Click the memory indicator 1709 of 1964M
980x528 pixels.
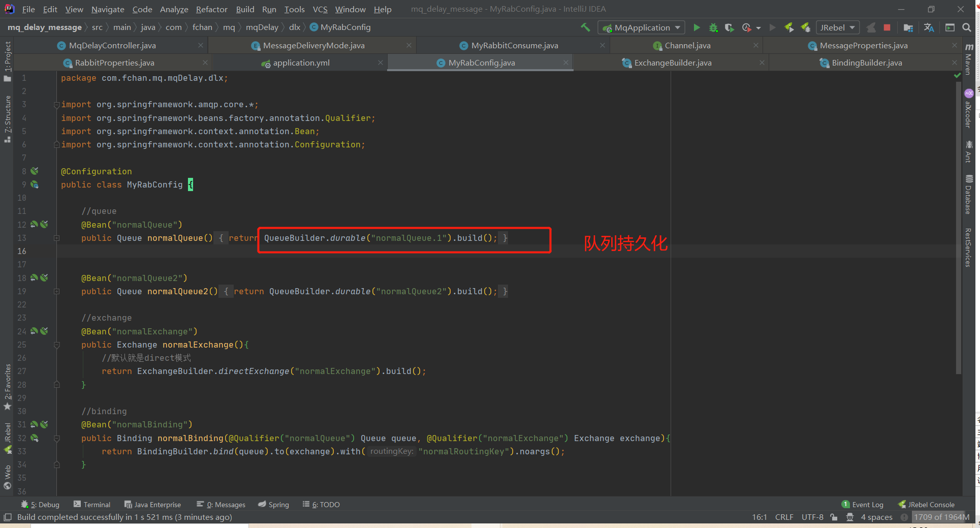click(941, 517)
